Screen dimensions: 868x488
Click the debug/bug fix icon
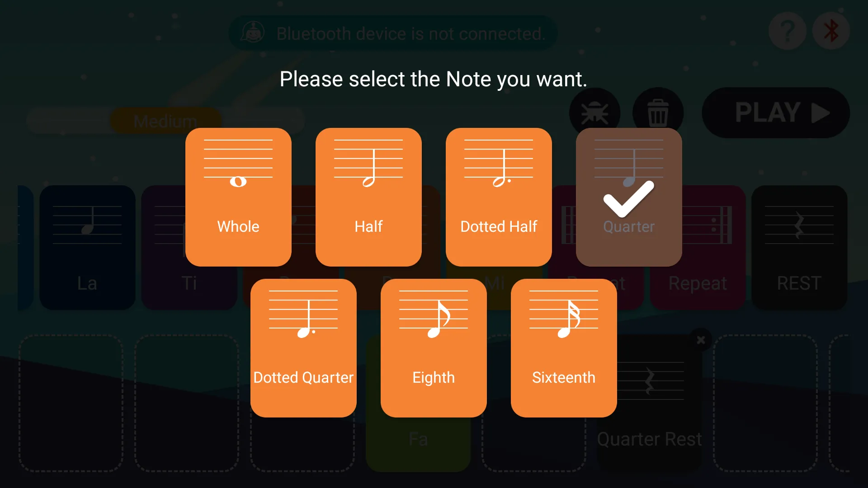click(x=594, y=113)
